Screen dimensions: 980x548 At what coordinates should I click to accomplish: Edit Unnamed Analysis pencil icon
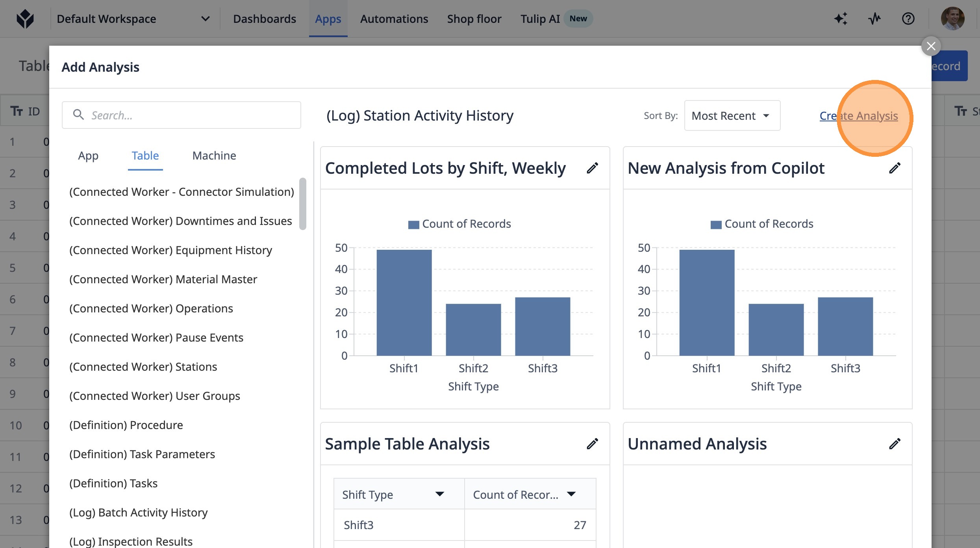(x=895, y=444)
